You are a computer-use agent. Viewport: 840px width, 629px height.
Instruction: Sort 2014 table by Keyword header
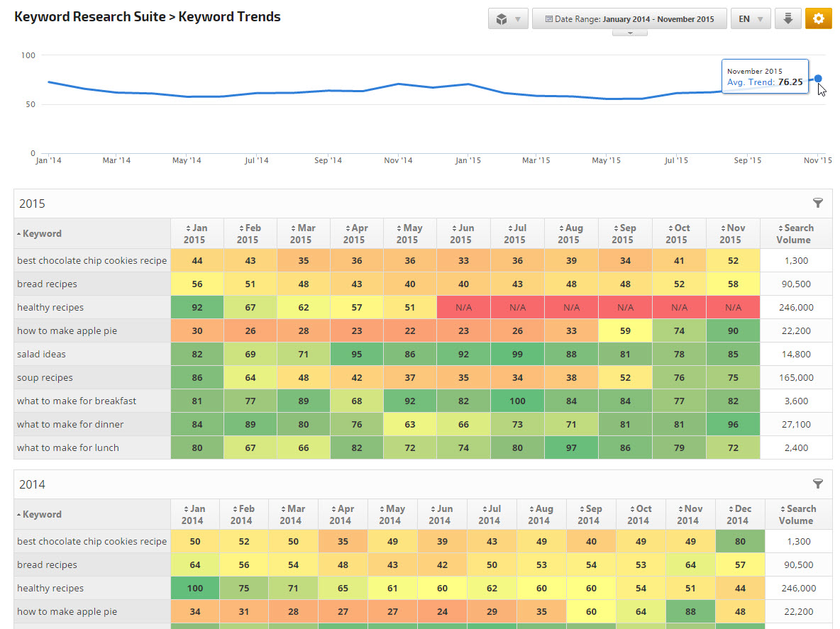point(42,515)
